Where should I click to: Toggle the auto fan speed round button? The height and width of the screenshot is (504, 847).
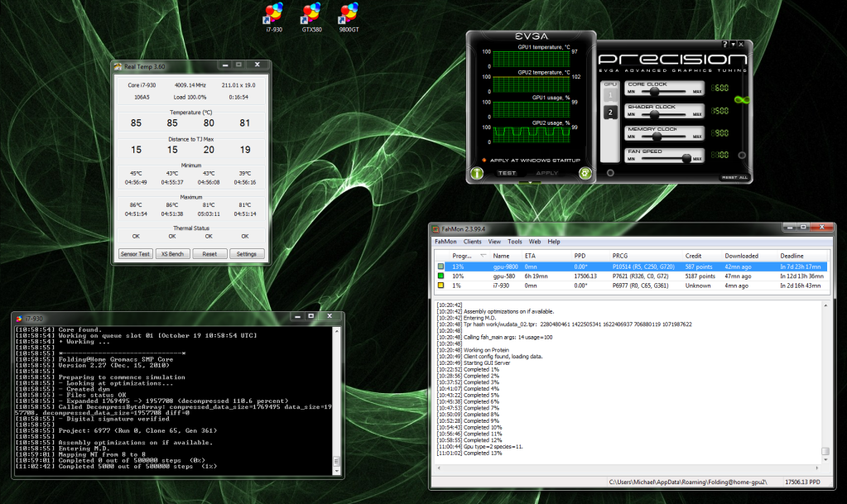click(x=742, y=155)
